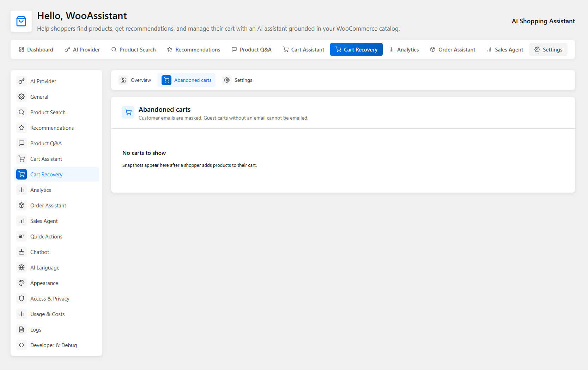Open Settings in the top navigation bar

coord(548,49)
